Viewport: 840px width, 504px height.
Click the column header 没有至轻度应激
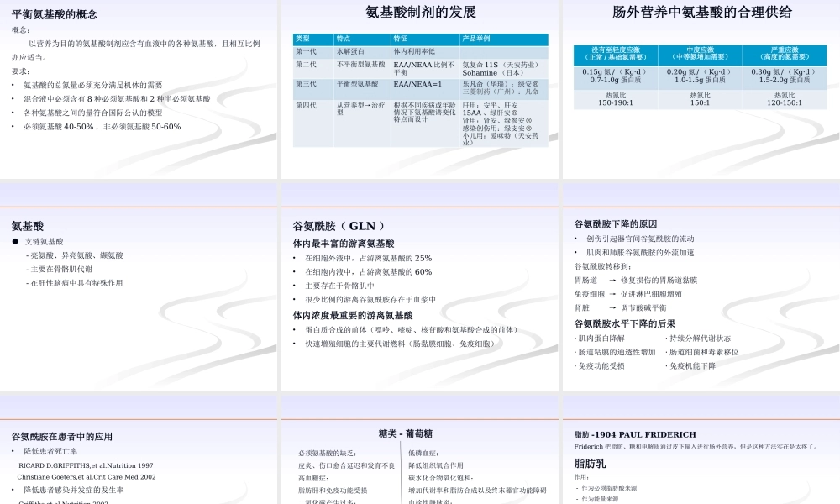615,53
